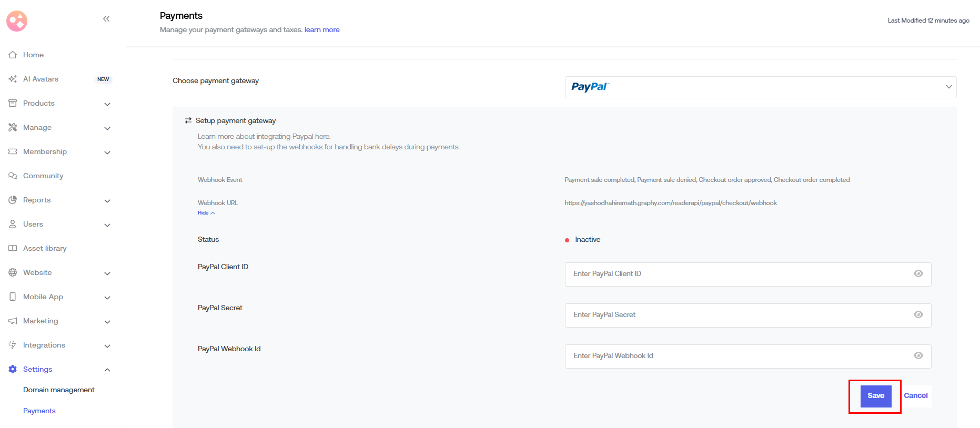This screenshot has width=980, height=428.
Task: Expand the Products menu chevron
Action: [107, 104]
